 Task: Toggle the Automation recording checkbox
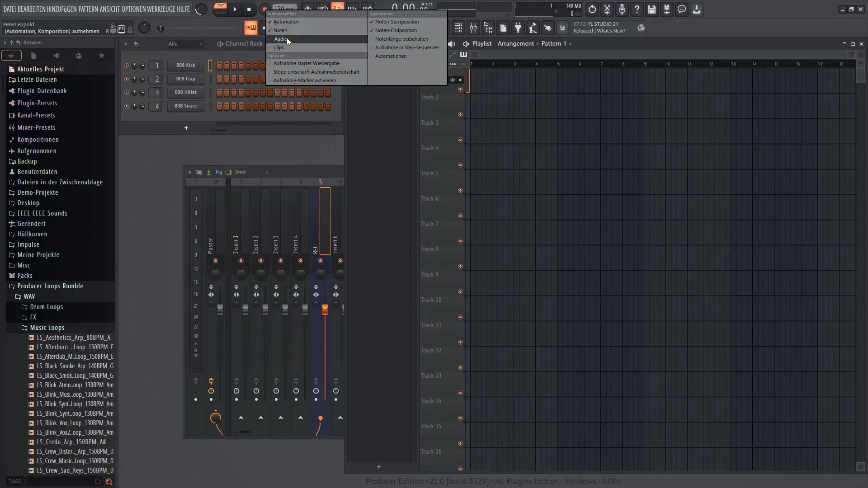(x=286, y=21)
